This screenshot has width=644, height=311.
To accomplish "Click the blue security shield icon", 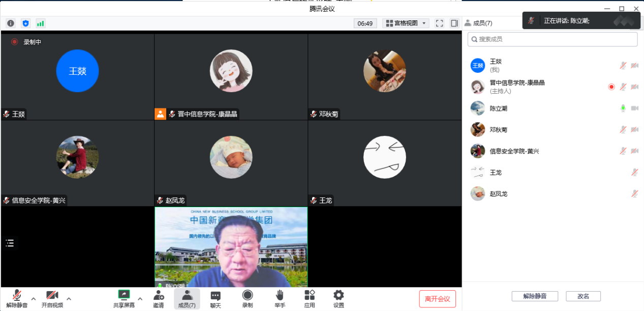I will point(25,23).
